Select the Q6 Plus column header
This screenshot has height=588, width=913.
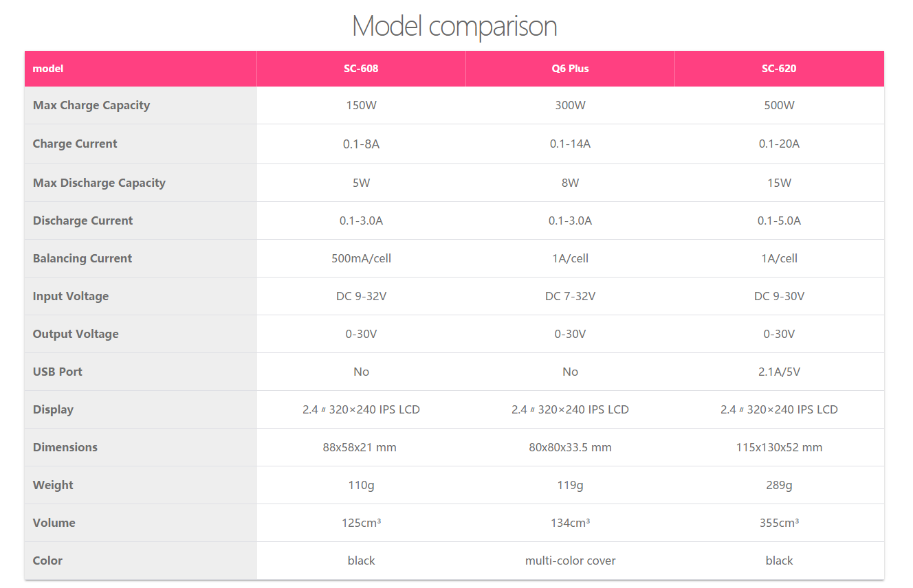570,69
